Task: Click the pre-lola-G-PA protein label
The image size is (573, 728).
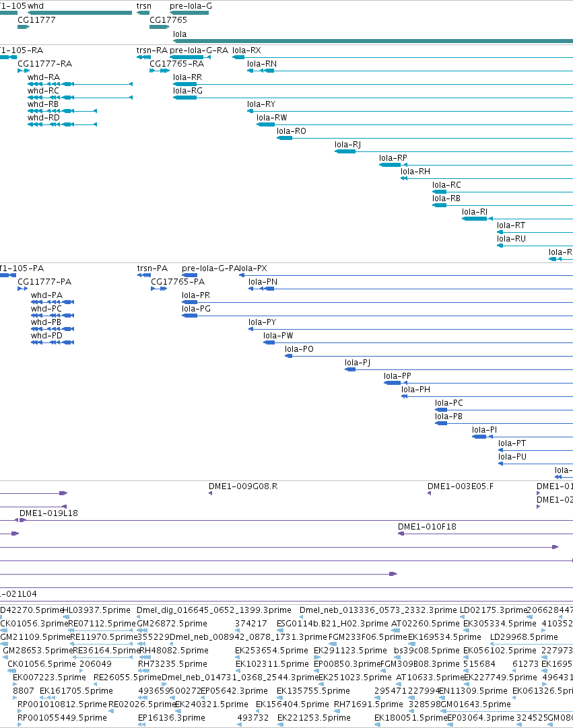Action: coord(210,268)
